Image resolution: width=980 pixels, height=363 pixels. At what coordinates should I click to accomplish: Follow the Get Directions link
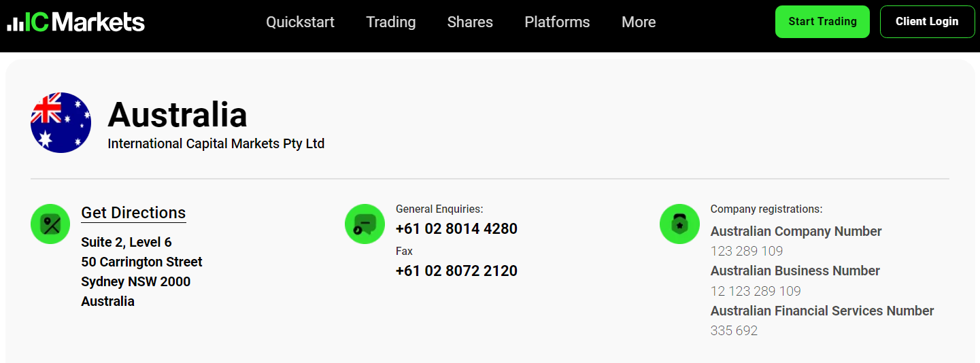tap(133, 213)
